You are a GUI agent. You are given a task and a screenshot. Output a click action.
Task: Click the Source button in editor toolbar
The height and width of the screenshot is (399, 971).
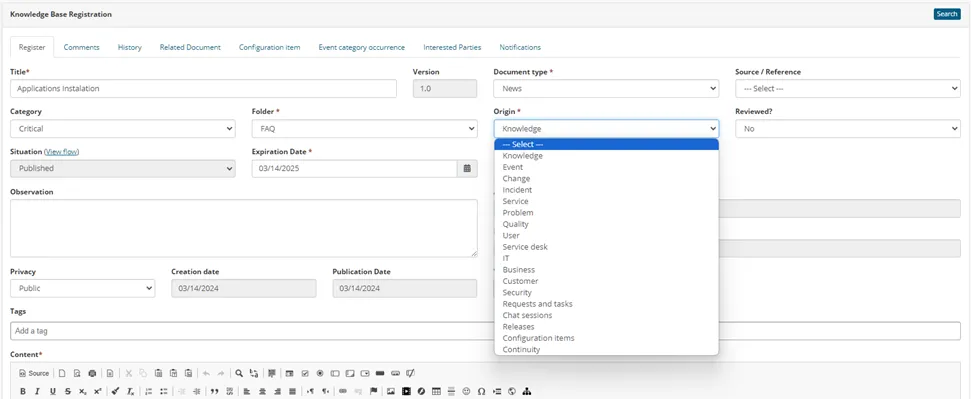[34, 373]
